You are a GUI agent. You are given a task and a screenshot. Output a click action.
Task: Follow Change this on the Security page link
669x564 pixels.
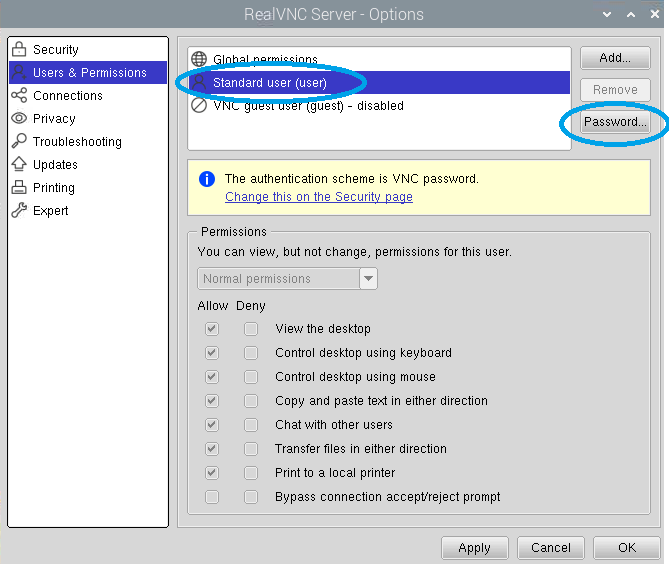point(319,197)
